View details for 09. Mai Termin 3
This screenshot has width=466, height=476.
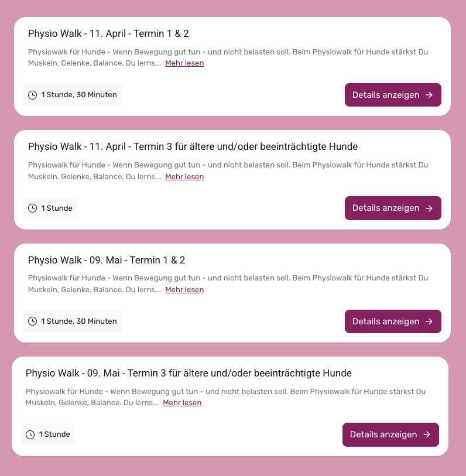(390, 434)
